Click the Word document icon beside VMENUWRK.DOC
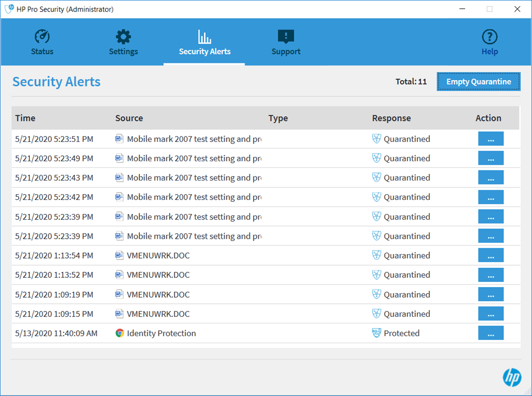Screen dimensions: 532x396 (x=119, y=255)
